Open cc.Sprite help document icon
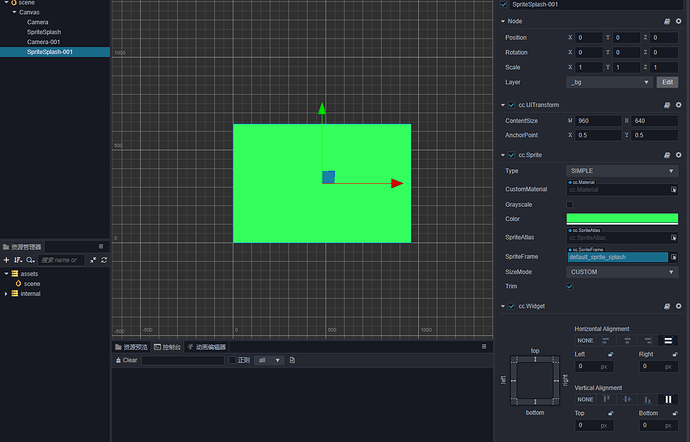Viewport: 690px width, 442px height. pyautogui.click(x=667, y=155)
